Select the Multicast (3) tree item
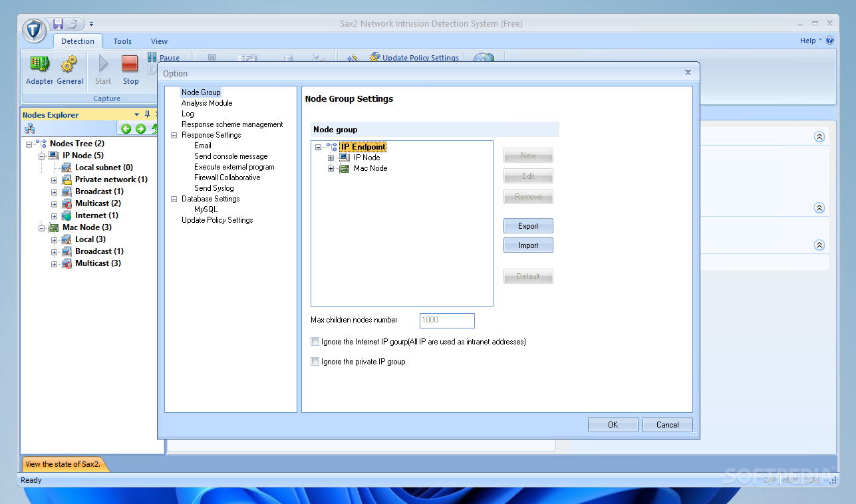856x504 pixels. [98, 263]
